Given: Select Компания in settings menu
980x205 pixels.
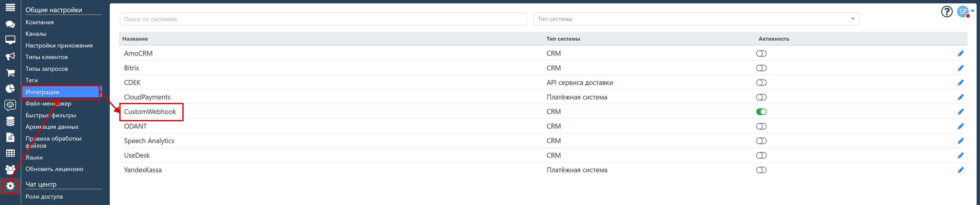Looking at the screenshot, I should click(x=40, y=22).
